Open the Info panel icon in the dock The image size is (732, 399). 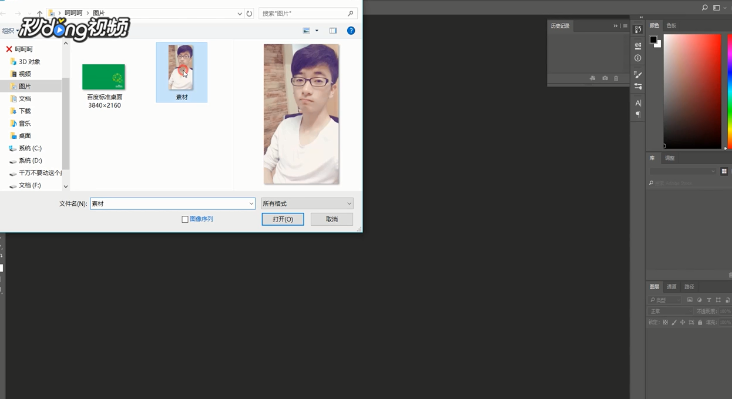tap(638, 58)
